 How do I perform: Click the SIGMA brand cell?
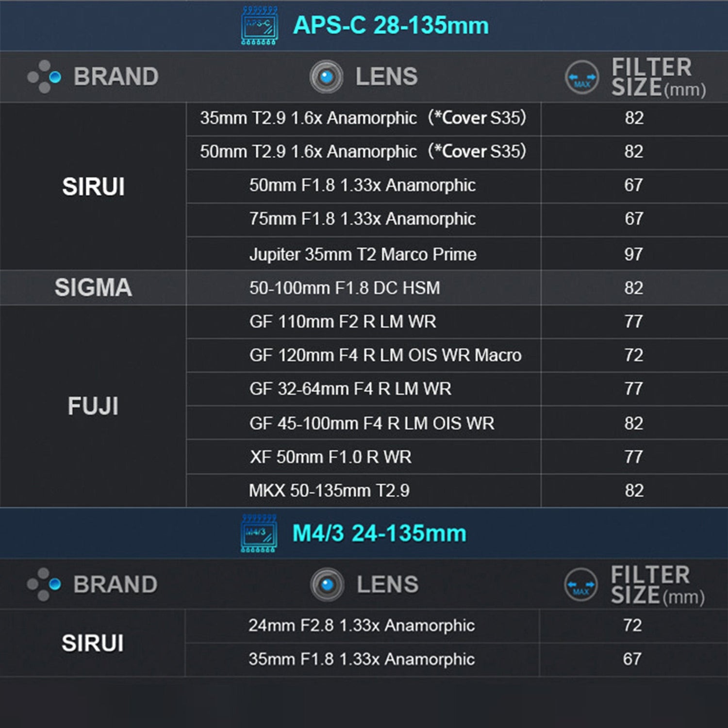click(93, 288)
